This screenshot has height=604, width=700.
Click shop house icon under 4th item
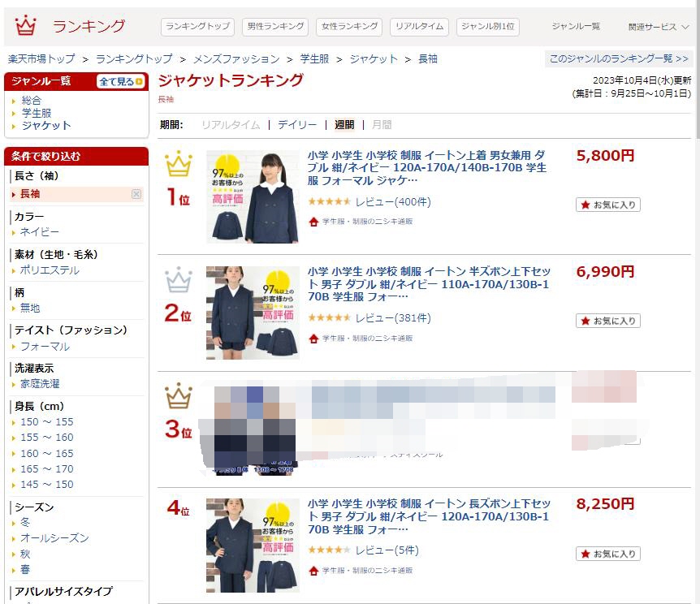point(313,571)
